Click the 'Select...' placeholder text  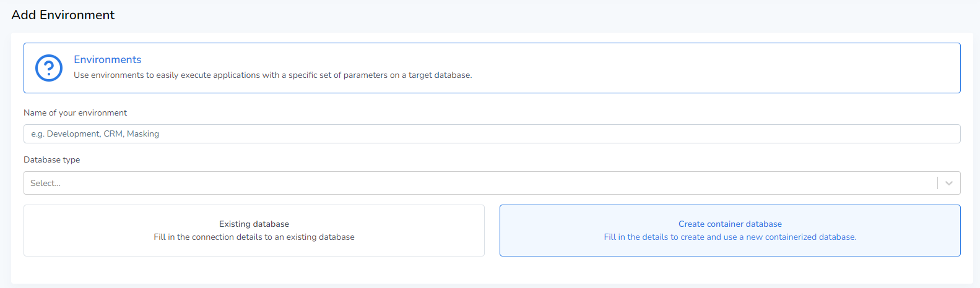[45, 184]
